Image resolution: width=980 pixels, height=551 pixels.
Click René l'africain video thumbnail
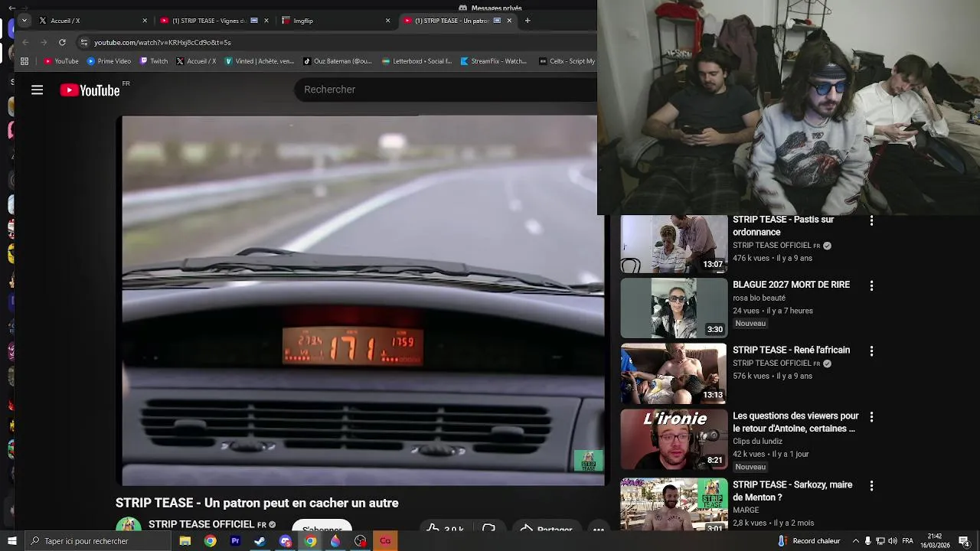(x=674, y=373)
